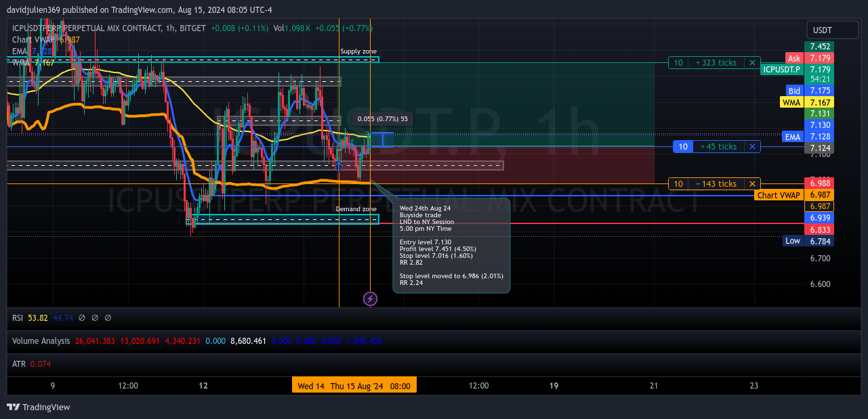Viewport: 868px width, 419px height.
Task: Close the +323 ticks take-profit order
Action: click(752, 63)
